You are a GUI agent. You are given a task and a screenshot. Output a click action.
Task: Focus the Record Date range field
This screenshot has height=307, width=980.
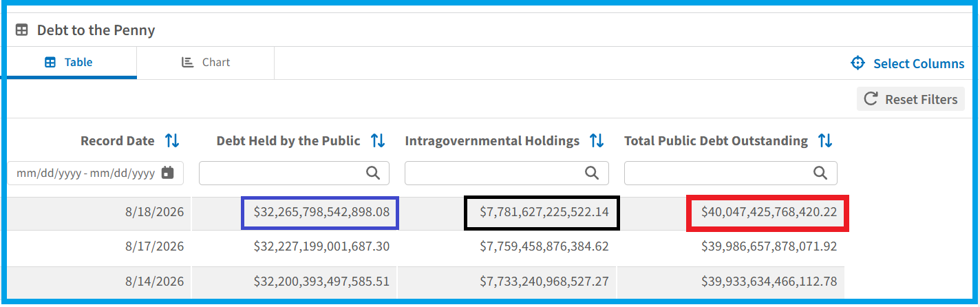click(x=96, y=173)
